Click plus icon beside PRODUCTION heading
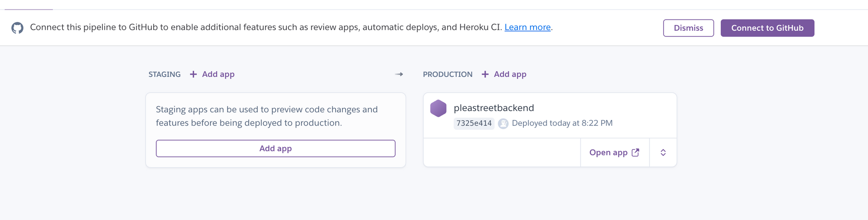Screen dimensions: 868x220 pos(485,75)
